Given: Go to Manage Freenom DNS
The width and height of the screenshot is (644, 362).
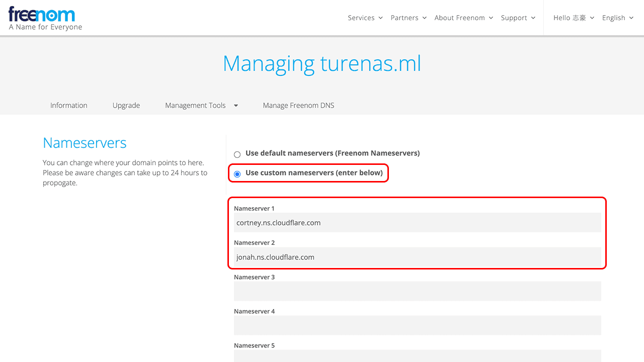Looking at the screenshot, I should point(298,105).
